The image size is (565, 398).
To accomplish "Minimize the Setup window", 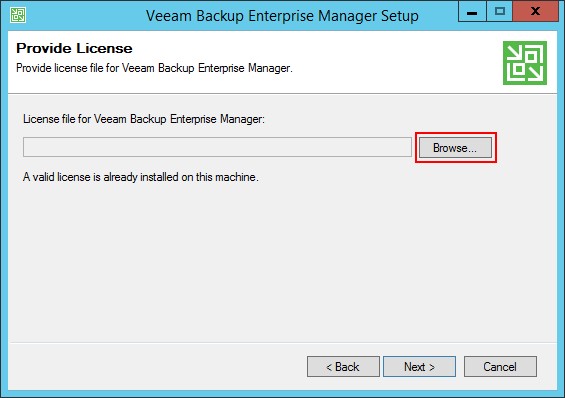I will click(x=472, y=12).
